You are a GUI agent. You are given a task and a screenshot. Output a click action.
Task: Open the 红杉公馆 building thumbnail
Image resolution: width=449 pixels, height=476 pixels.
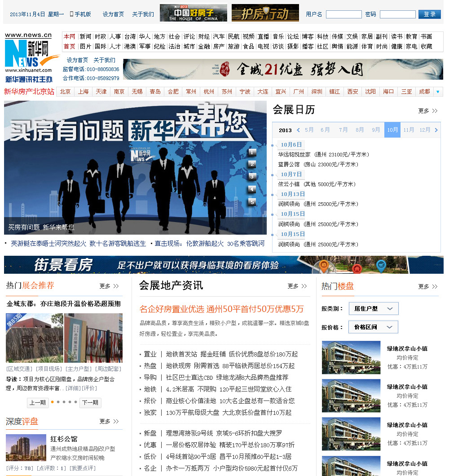pos(26,447)
